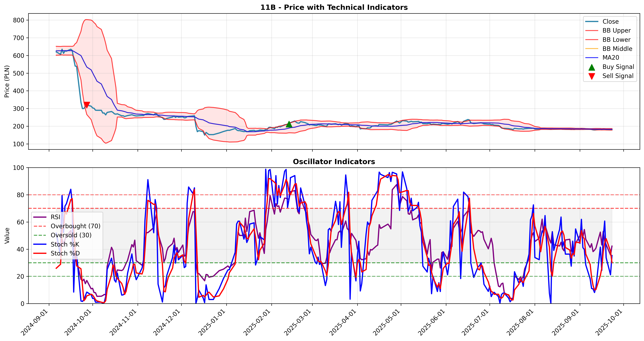Click the 400 tick on the price axis
The width and height of the screenshot is (644, 341).
19,91
